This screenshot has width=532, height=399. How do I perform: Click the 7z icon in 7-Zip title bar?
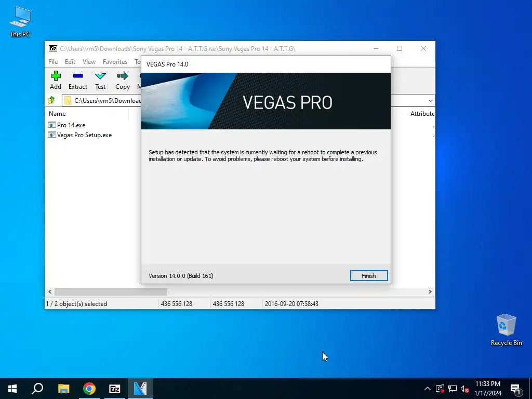tap(53, 48)
